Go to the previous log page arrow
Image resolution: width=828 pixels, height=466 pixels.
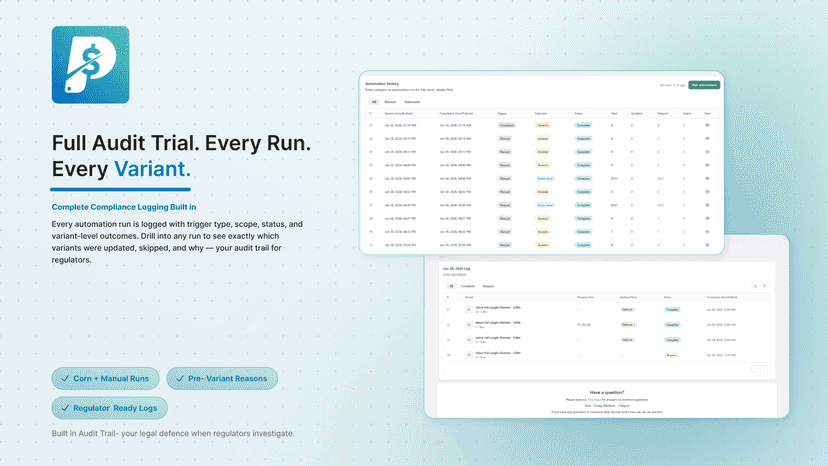[755, 369]
